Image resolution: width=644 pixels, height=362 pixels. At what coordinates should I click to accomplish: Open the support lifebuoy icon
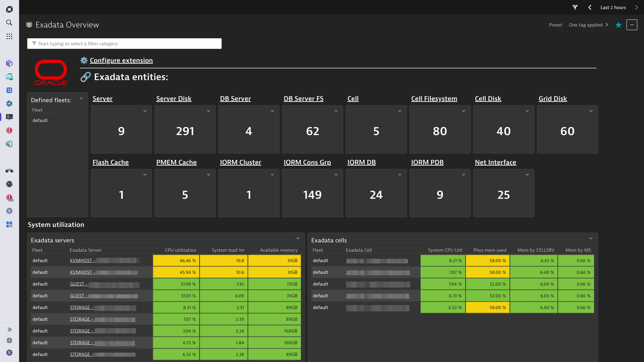(9, 341)
